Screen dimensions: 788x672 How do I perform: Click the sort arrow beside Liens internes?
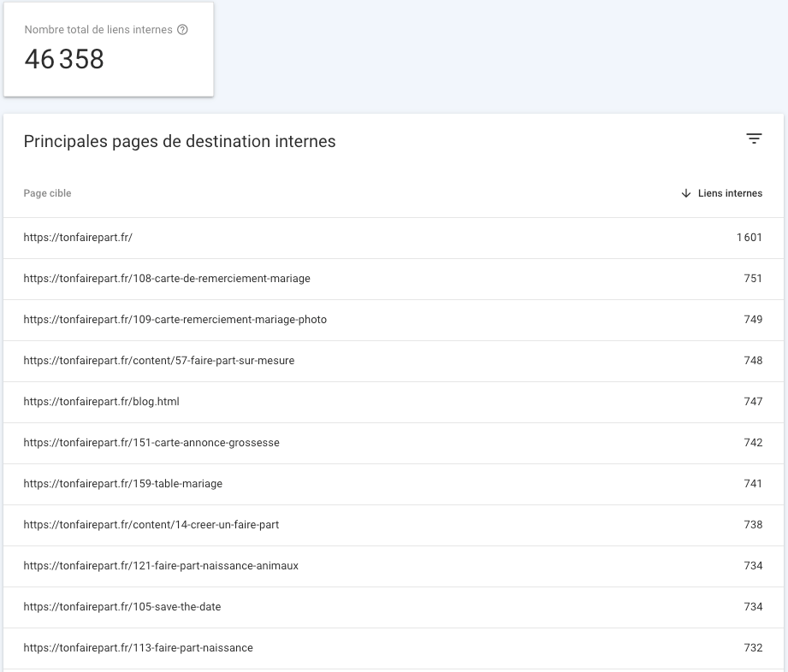pos(686,193)
